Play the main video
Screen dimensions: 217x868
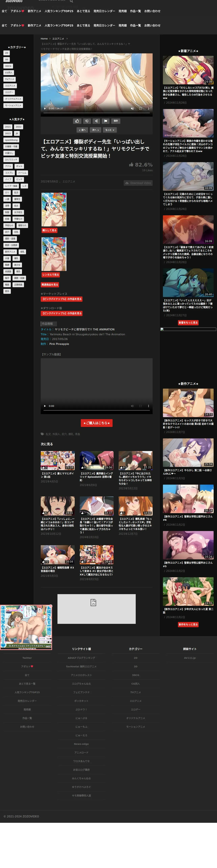pos(45,109)
